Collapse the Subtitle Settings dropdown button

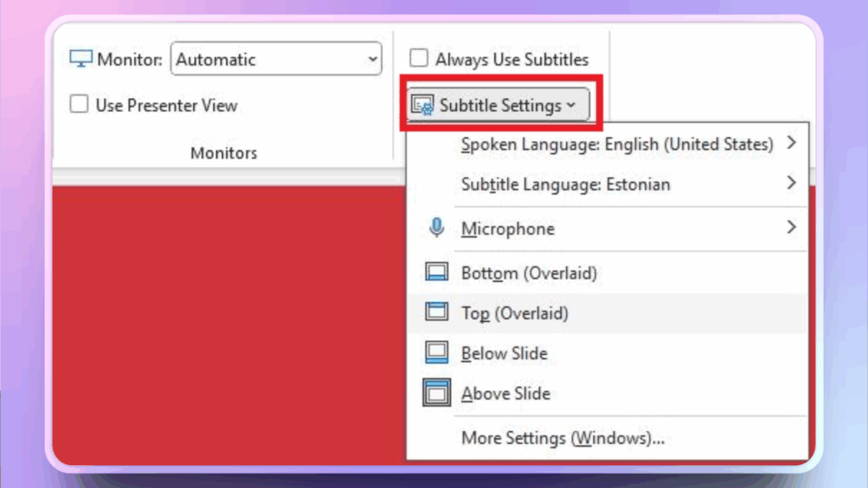(498, 106)
